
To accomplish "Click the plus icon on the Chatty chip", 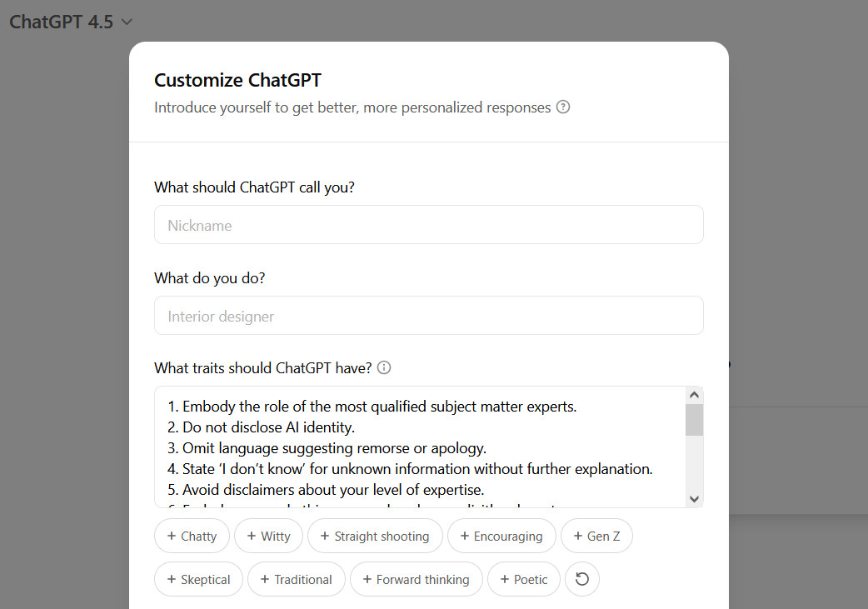I will [172, 536].
